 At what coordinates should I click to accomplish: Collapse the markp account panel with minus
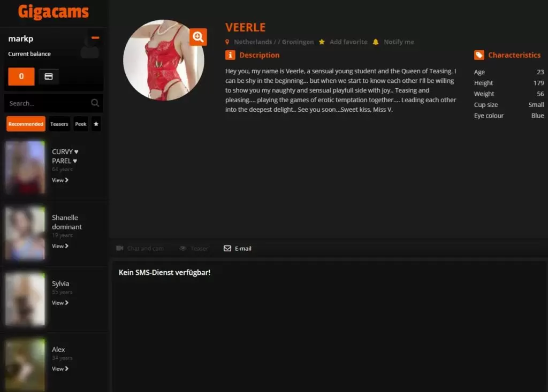(x=95, y=38)
